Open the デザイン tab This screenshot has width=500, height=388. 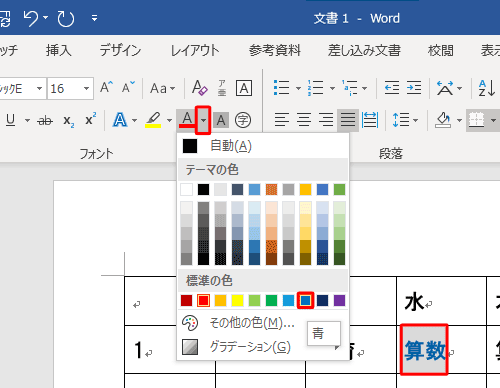click(x=120, y=50)
